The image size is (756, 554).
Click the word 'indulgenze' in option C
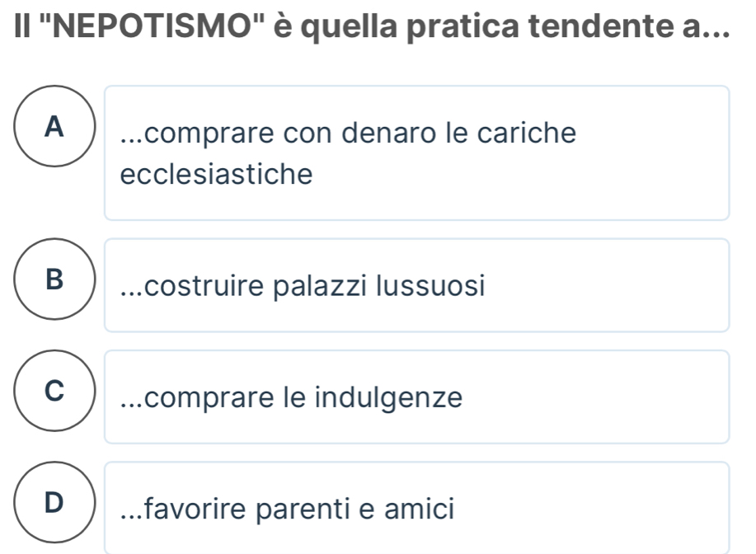[x=388, y=398]
